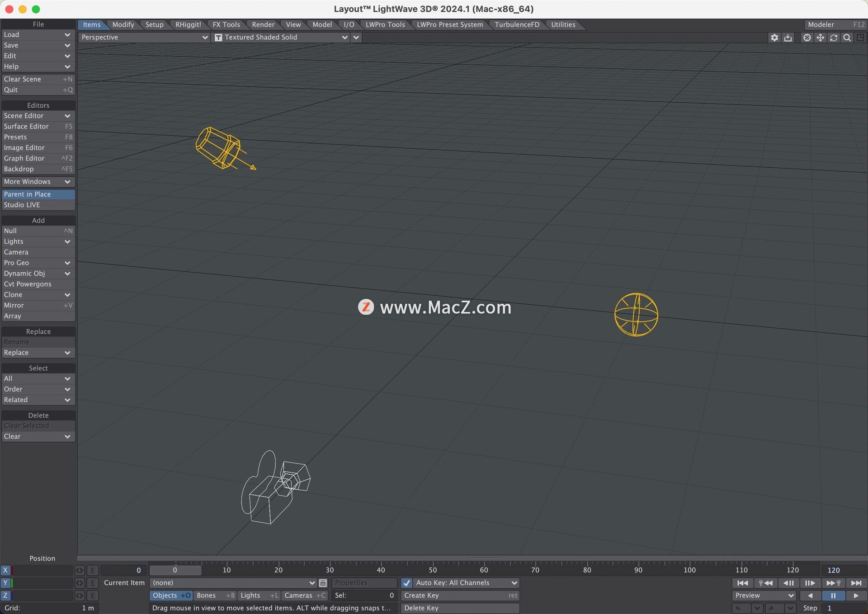The height and width of the screenshot is (614, 868).
Task: Click the viewport move arrows icon
Action: [x=820, y=38]
